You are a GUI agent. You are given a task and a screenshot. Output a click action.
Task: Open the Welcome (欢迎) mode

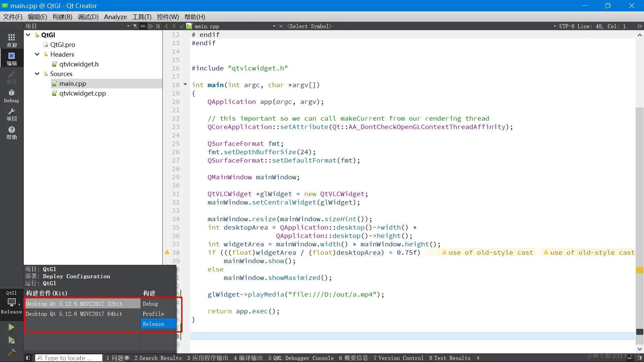(11, 40)
